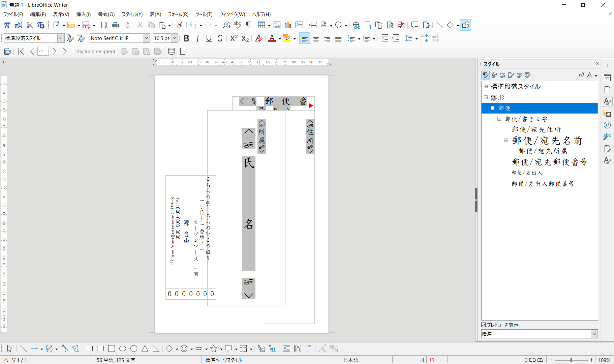Open 編集 menu
Image resolution: width=614 pixels, height=364 pixels.
click(38, 14)
